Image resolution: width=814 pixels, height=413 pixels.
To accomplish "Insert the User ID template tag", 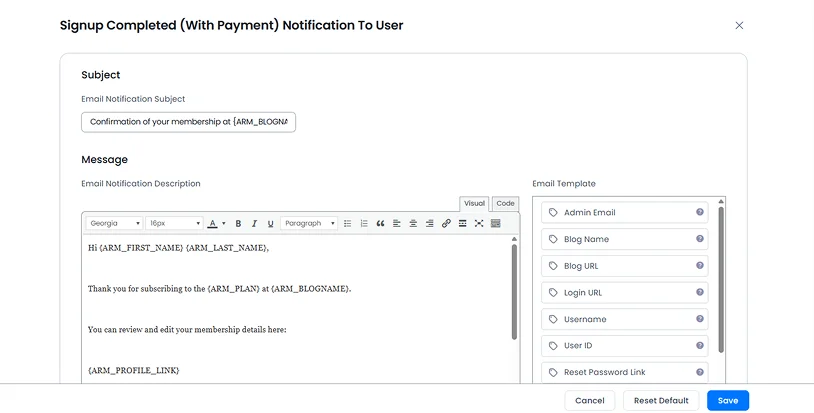I will pyautogui.click(x=625, y=346).
